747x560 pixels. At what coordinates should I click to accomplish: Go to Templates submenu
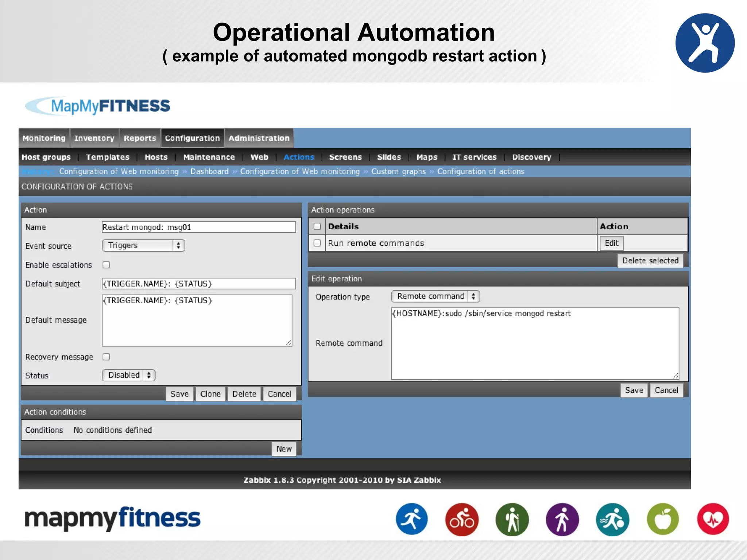108,157
